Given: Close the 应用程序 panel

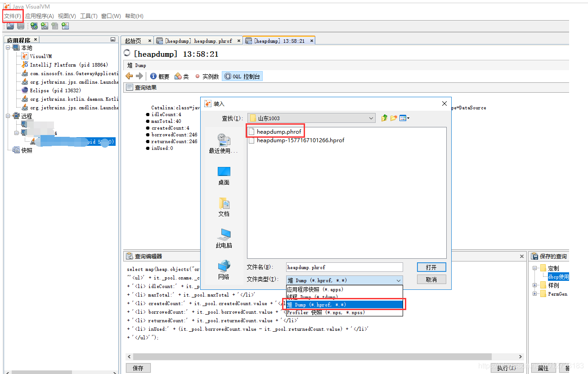Looking at the screenshot, I should click(36, 40).
